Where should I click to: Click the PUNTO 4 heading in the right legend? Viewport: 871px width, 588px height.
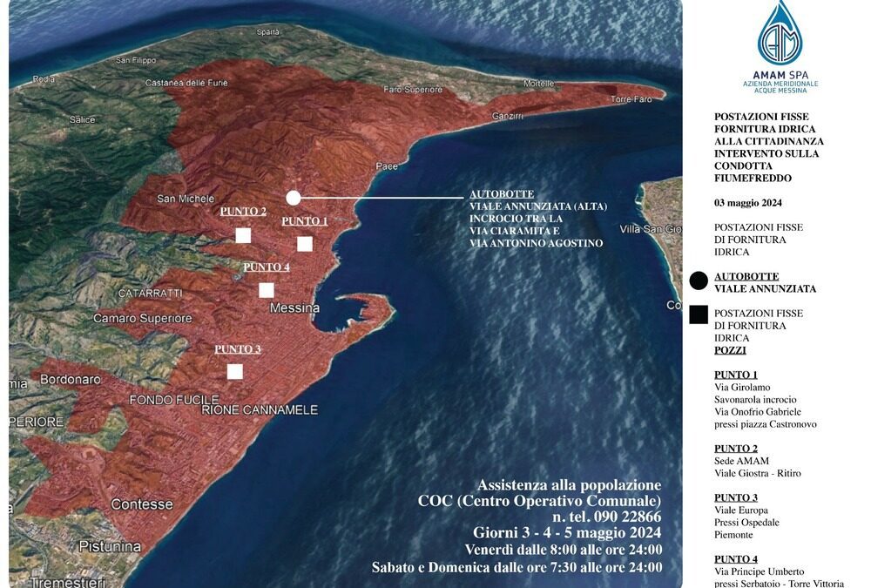(x=736, y=559)
